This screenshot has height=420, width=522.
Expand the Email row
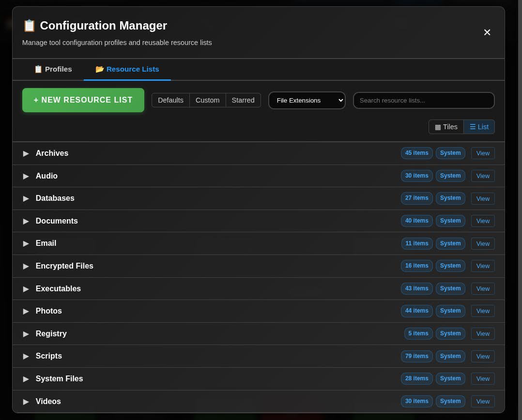point(26,243)
